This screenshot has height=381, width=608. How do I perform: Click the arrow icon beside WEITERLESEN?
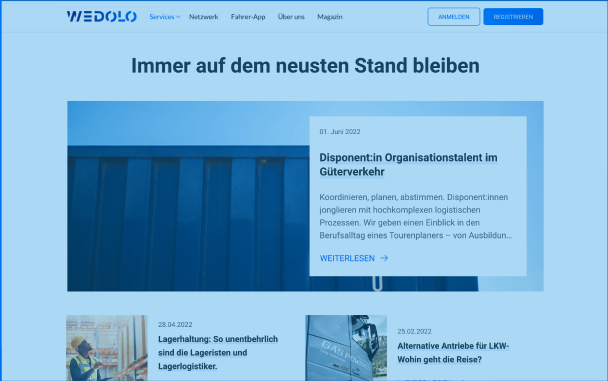(x=384, y=258)
